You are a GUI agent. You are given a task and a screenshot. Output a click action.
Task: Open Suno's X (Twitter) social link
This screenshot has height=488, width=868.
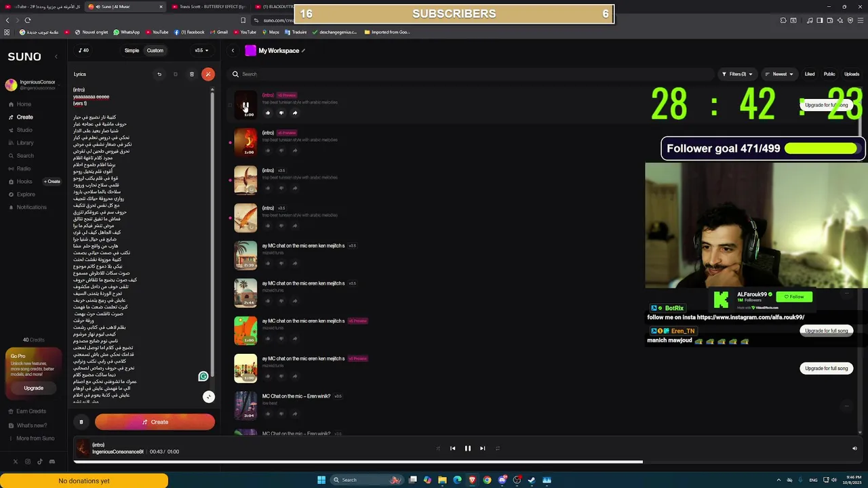tap(16, 462)
